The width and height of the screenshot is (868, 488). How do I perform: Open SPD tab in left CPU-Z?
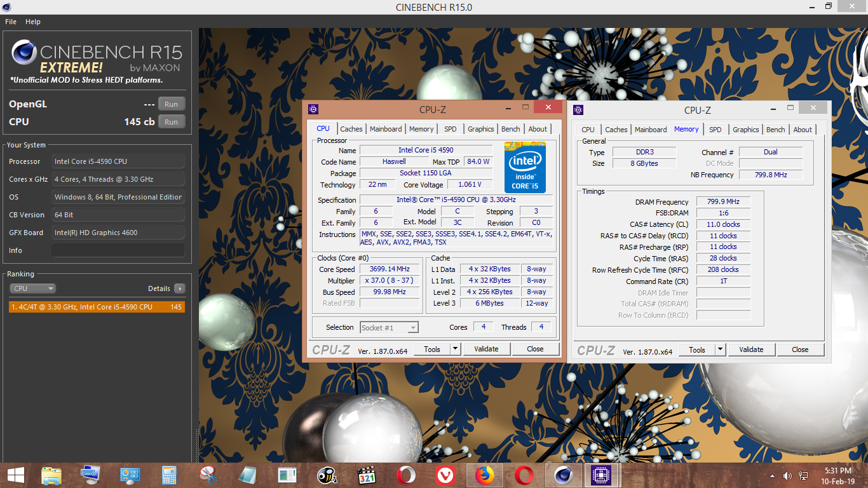point(451,129)
